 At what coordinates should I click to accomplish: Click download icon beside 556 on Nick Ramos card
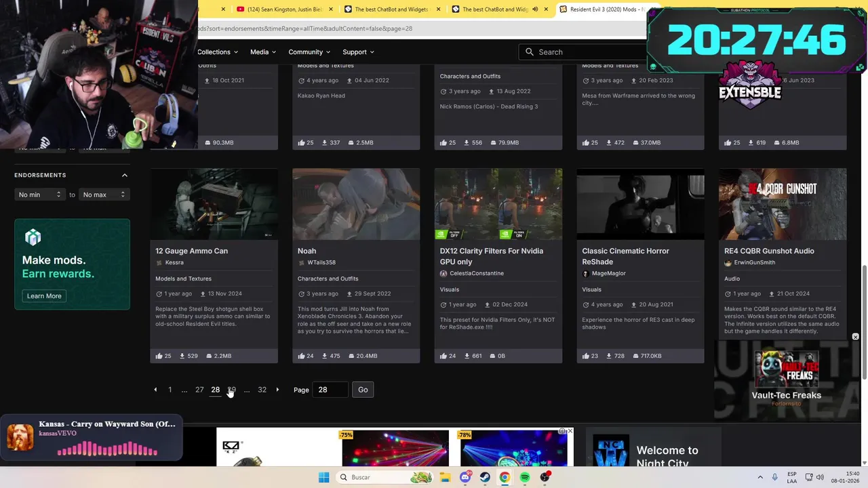(x=467, y=142)
